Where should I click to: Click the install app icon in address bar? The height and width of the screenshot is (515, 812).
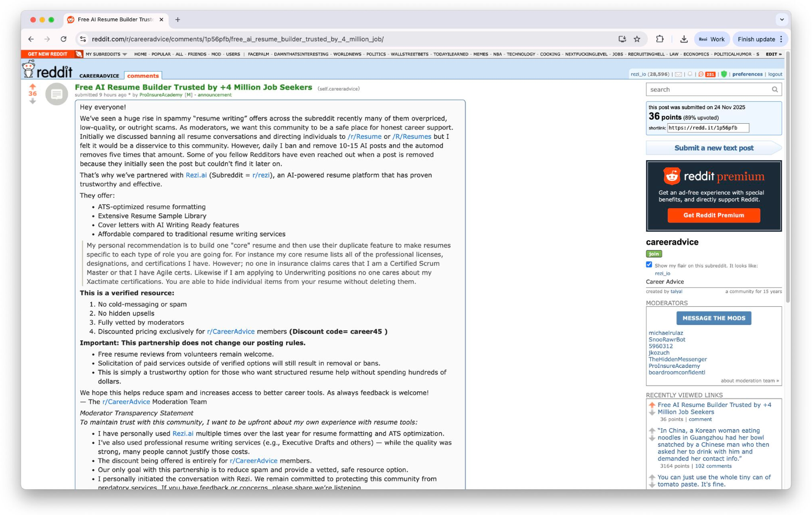pyautogui.click(x=622, y=39)
